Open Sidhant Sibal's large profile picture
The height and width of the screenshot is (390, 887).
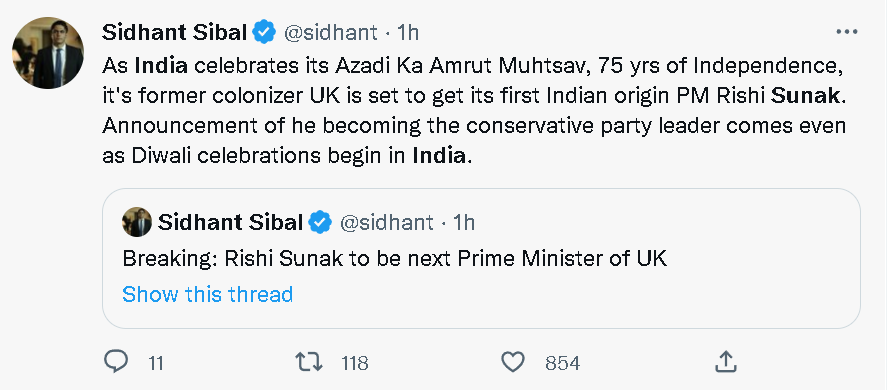pyautogui.click(x=48, y=53)
